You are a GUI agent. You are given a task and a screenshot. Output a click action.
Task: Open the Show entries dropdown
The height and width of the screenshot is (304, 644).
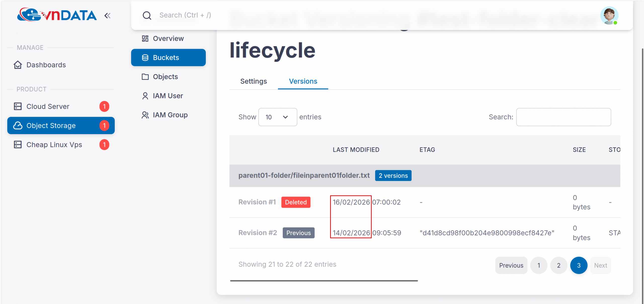[277, 117]
